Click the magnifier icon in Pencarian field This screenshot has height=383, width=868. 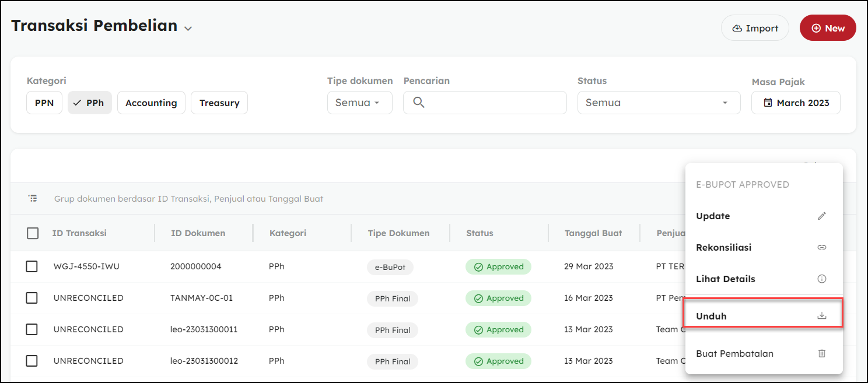(x=418, y=103)
